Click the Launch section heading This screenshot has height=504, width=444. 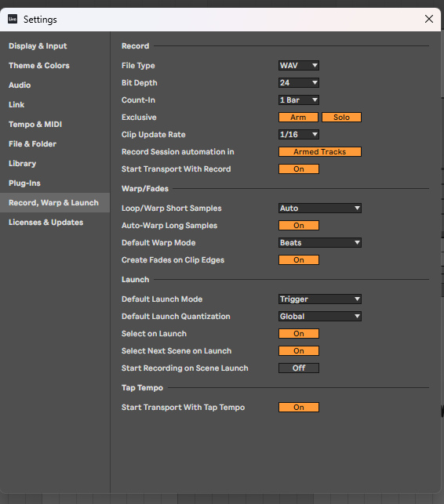click(135, 280)
